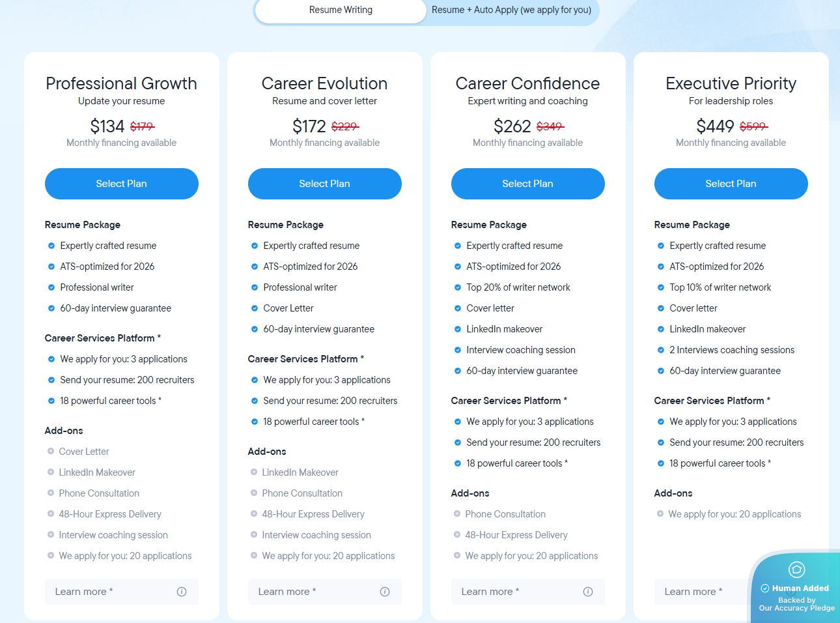The image size is (840, 623).
Task: Toggle Interview coaching session in Career Evolution add-ons
Action: coord(254,535)
